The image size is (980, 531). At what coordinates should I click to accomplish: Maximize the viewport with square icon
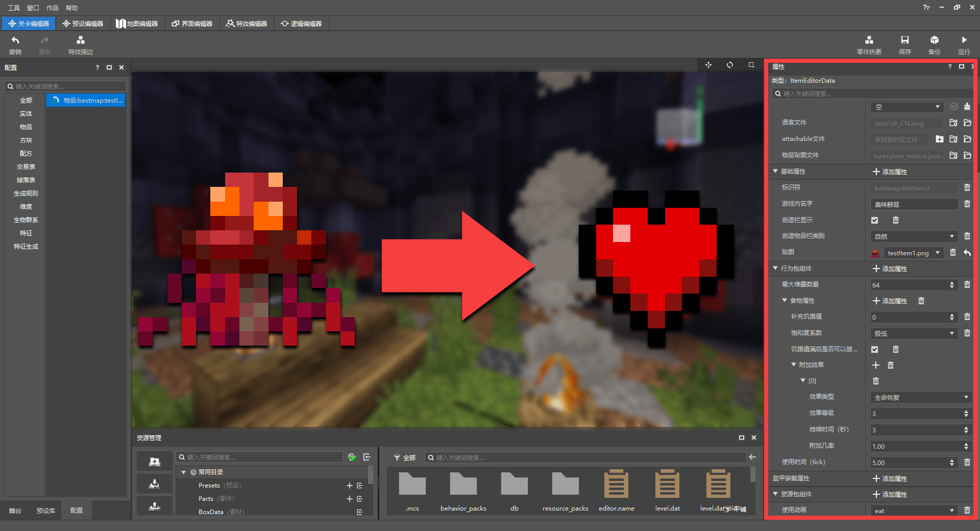(751, 65)
